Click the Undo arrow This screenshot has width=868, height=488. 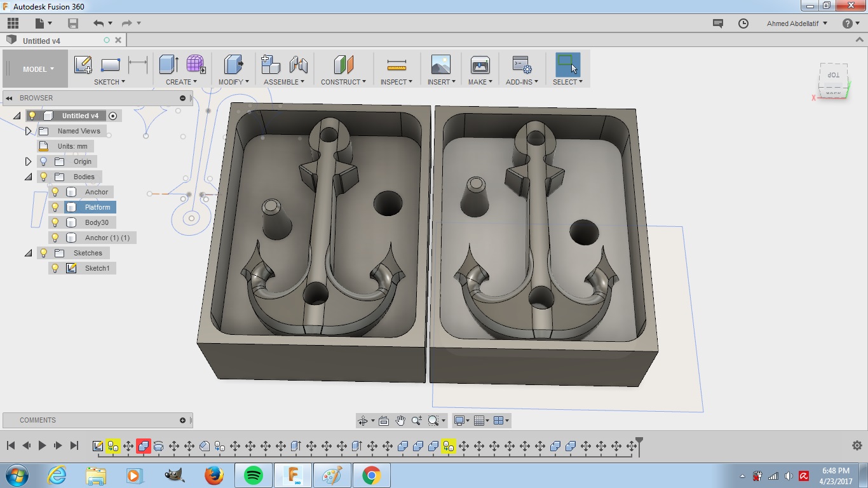(x=98, y=24)
